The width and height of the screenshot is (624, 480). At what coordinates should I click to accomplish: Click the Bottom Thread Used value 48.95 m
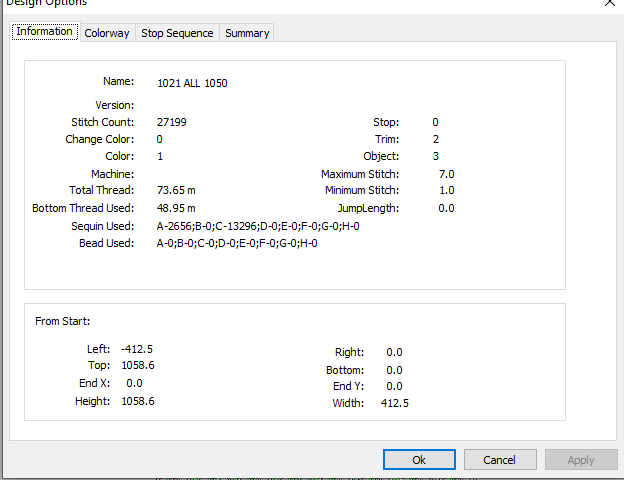tap(176, 208)
